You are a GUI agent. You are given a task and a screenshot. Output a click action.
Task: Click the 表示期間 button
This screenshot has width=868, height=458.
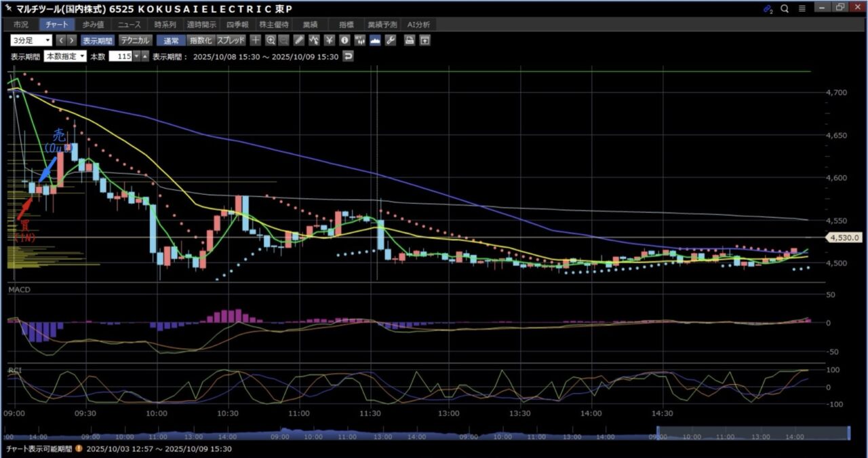pos(99,40)
